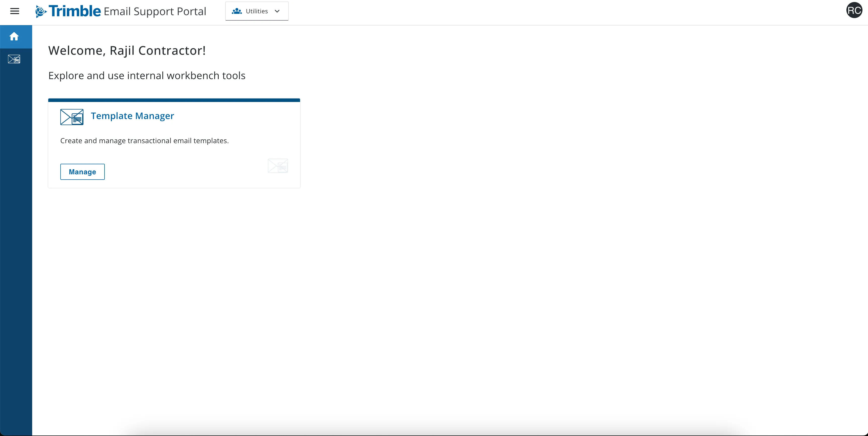868x436 pixels.
Task: Click the people group icon in Utilities
Action: 237,11
